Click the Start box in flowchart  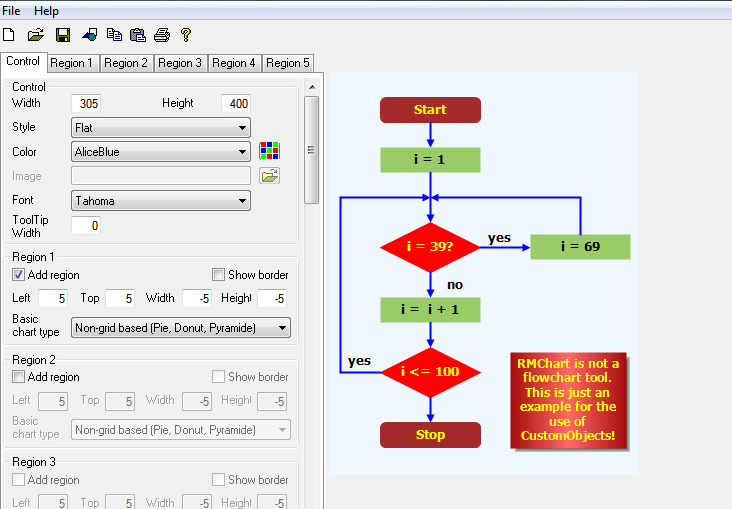pyautogui.click(x=430, y=110)
